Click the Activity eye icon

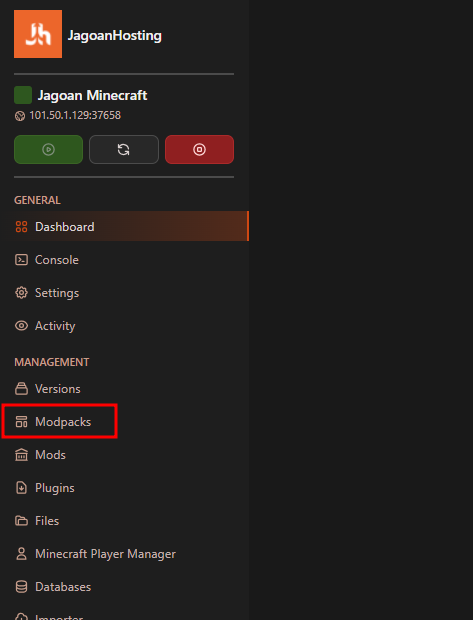coord(21,326)
